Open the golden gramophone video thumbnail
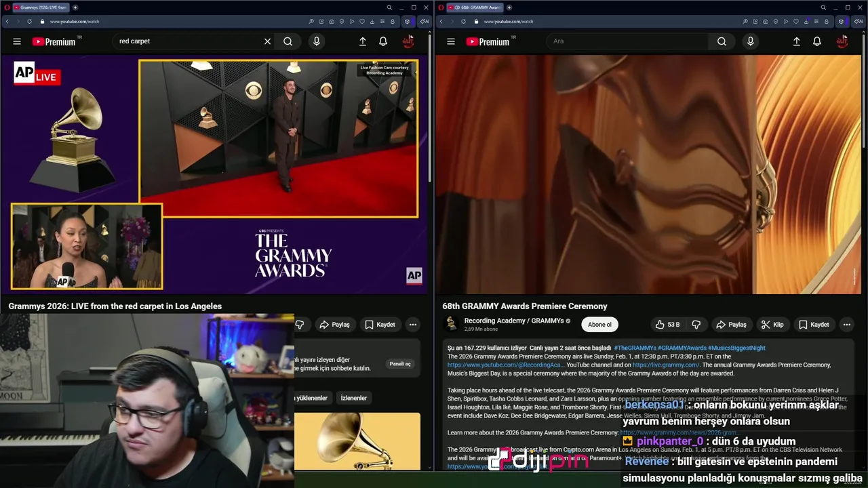 point(357,441)
